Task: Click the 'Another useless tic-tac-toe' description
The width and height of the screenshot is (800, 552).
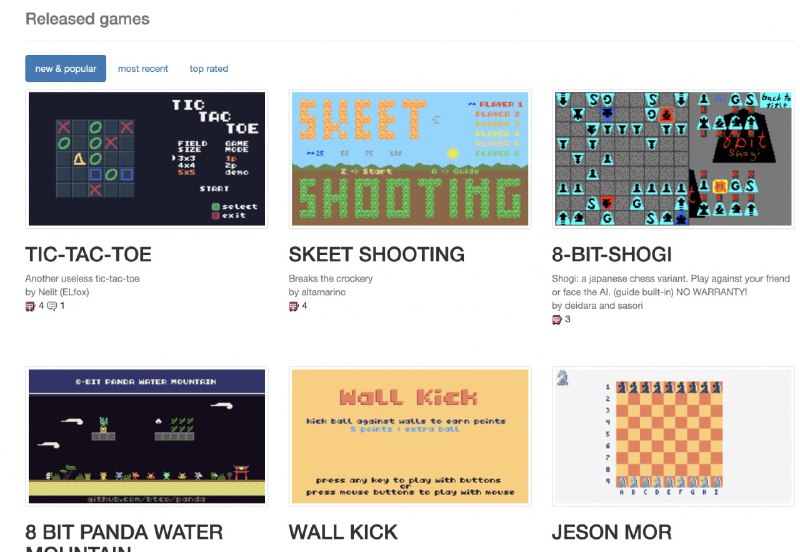Action: (x=82, y=279)
